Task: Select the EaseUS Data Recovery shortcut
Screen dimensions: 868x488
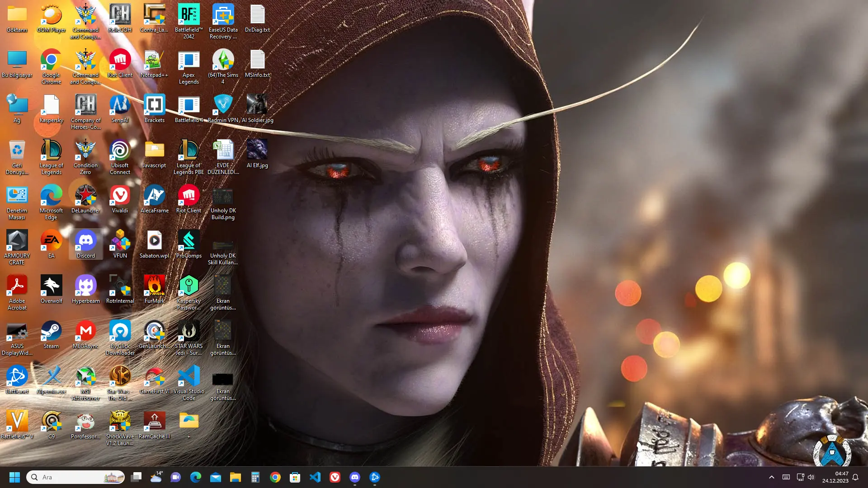Action: tap(223, 21)
